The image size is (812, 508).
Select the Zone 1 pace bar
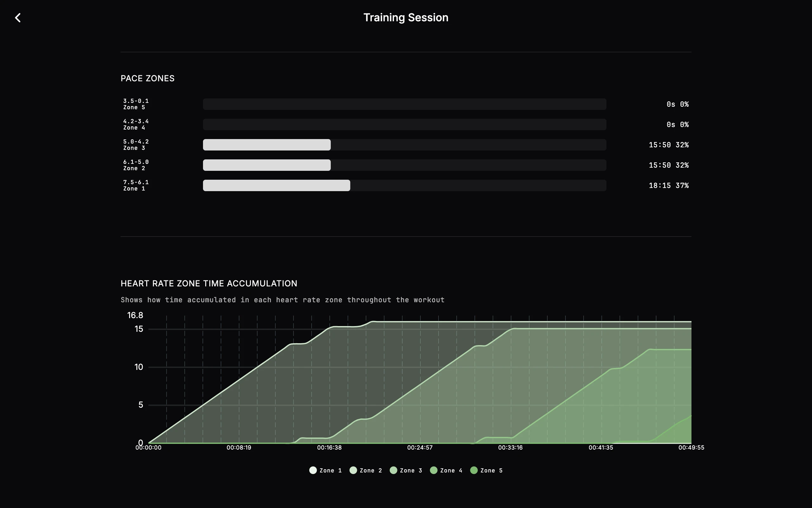click(x=404, y=185)
